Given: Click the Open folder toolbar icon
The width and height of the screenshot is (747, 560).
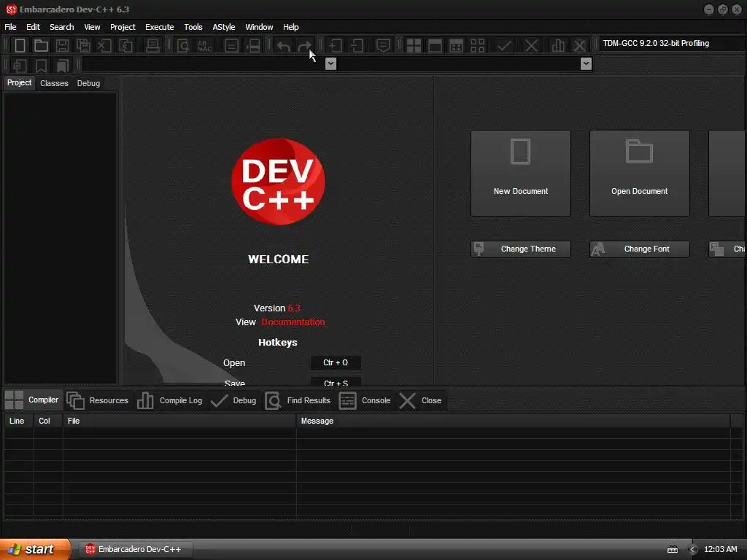Looking at the screenshot, I should point(41,46).
